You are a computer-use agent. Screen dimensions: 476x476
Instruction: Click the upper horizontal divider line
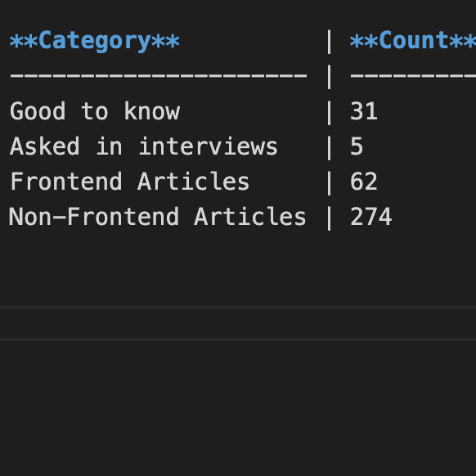[238, 308]
